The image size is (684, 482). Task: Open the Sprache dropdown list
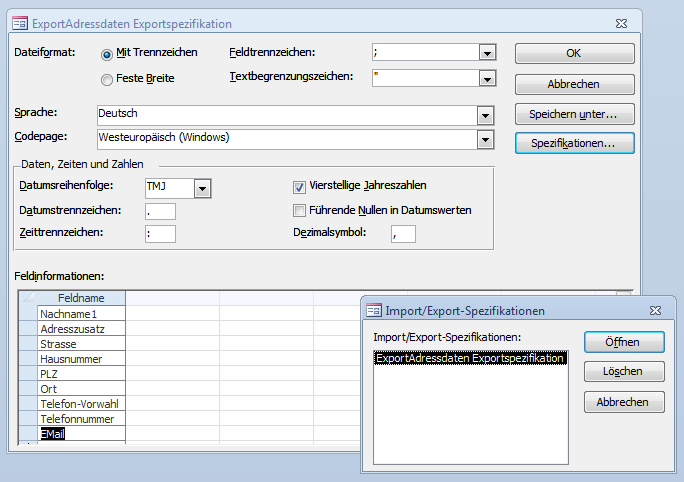pos(487,114)
